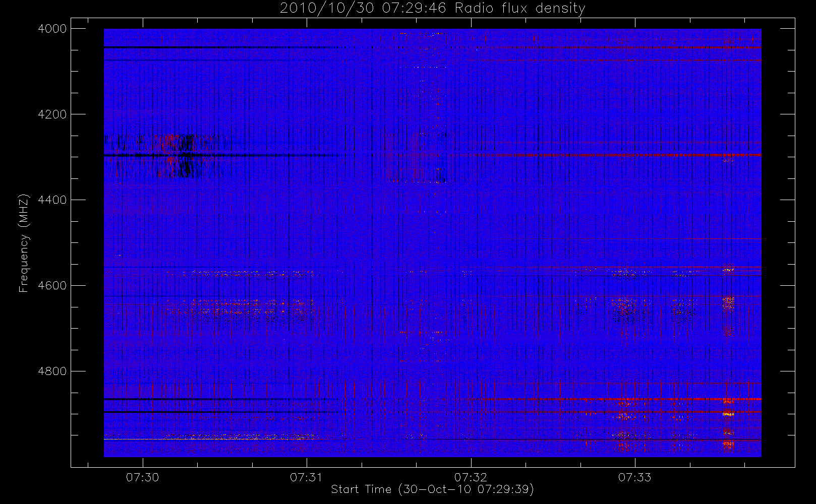
Task: Click the 07:31 time axis label
Action: (307, 477)
